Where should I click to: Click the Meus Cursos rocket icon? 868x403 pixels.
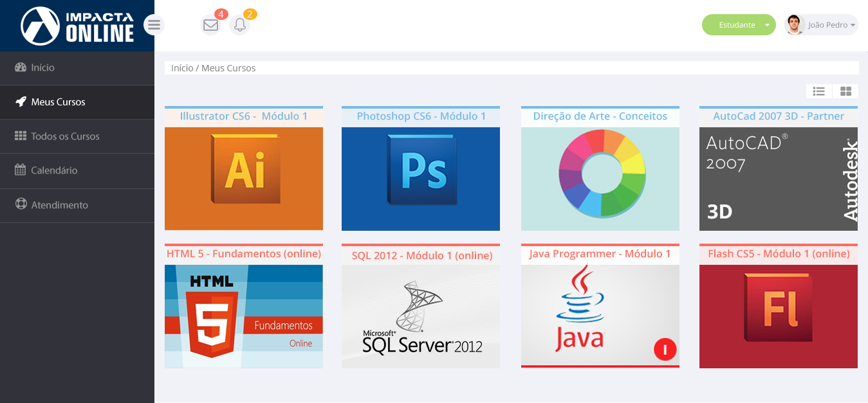point(21,102)
